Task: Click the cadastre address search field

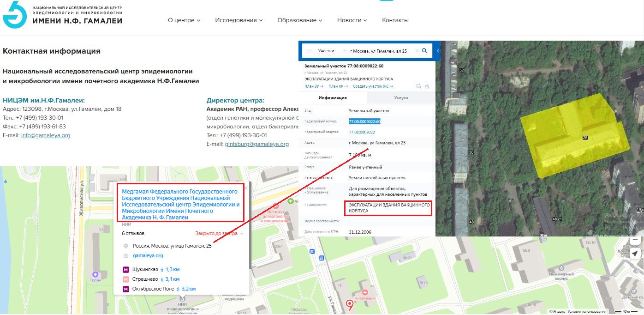Action: coord(381,51)
